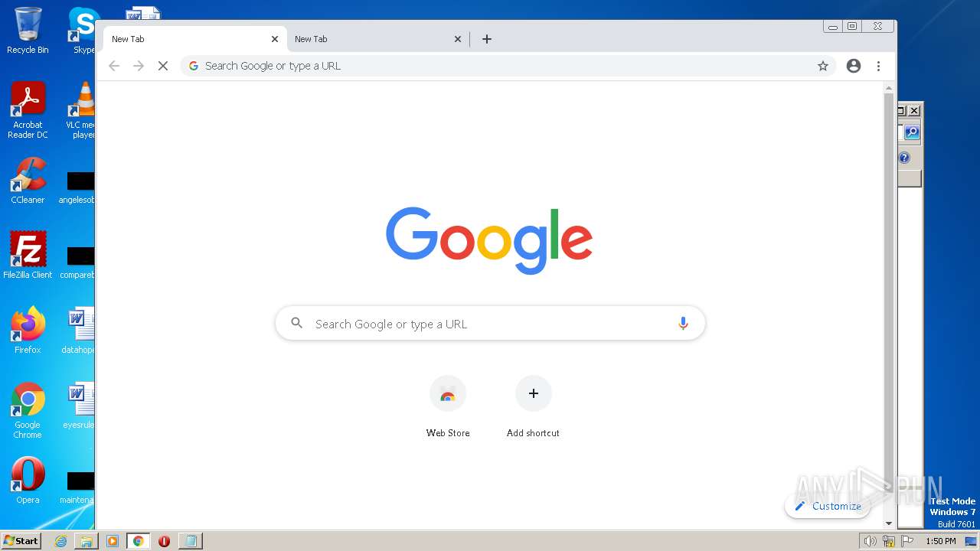Open the Customize page button
The image size is (980, 551).
tap(828, 506)
